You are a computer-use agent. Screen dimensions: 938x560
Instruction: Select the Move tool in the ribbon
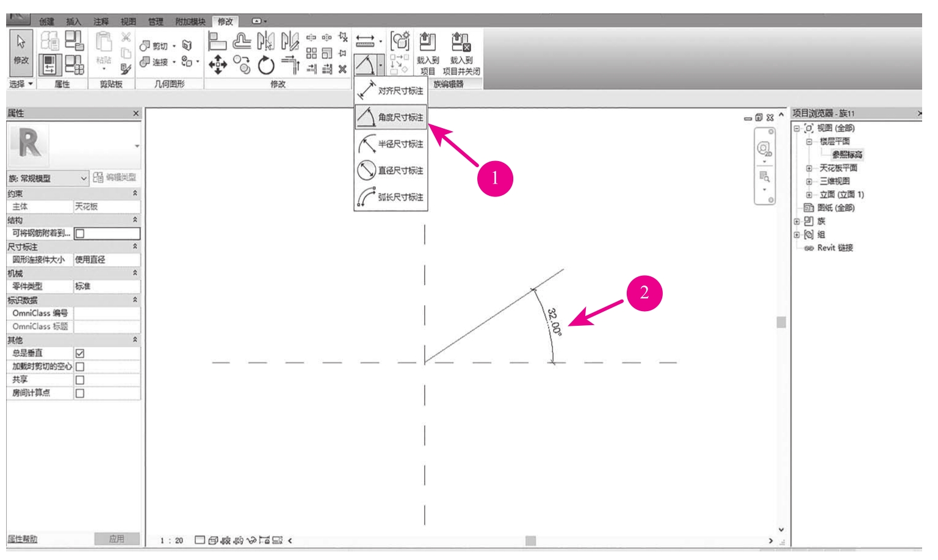coord(218,64)
